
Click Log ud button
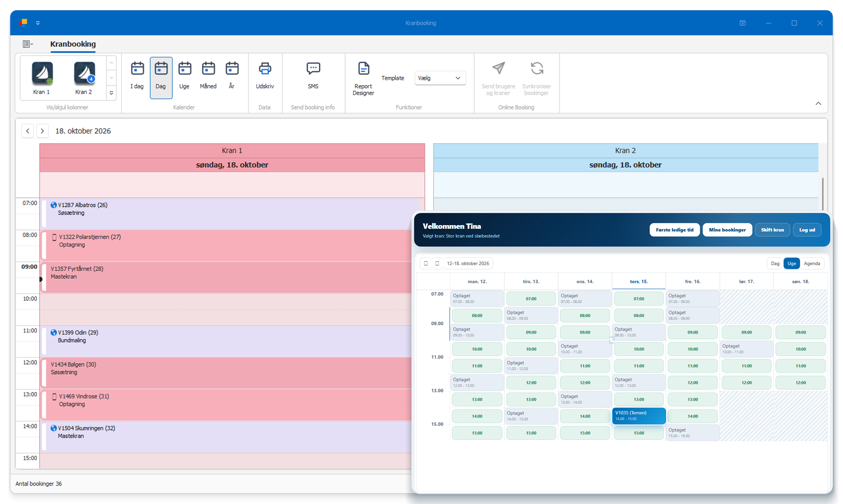807,230
